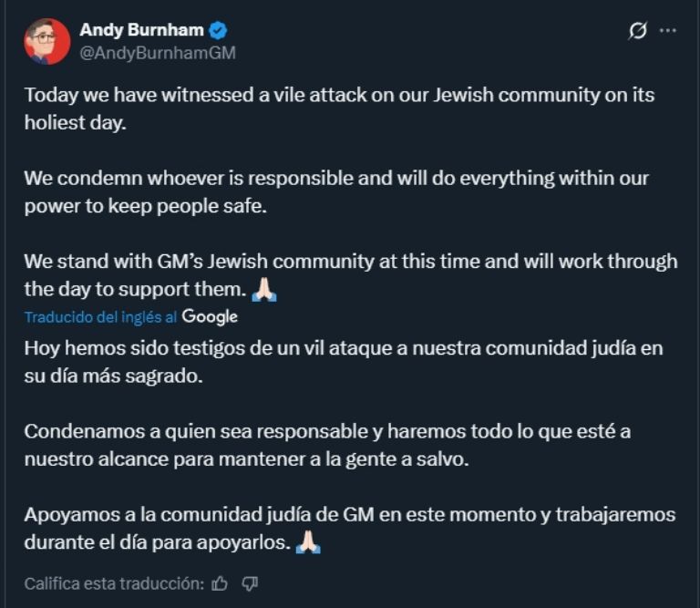Open Grok actions icon beside the tweet
700x608 pixels.
coord(638,31)
